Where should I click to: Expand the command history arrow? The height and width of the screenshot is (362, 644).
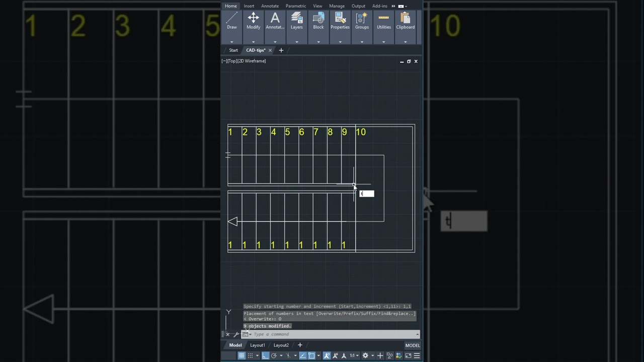(417, 334)
